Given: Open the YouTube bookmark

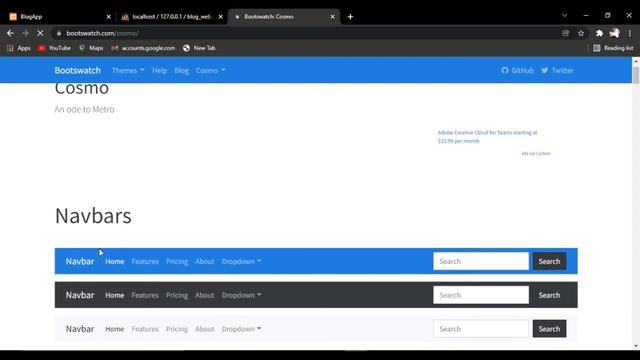Looking at the screenshot, I should [x=54, y=48].
